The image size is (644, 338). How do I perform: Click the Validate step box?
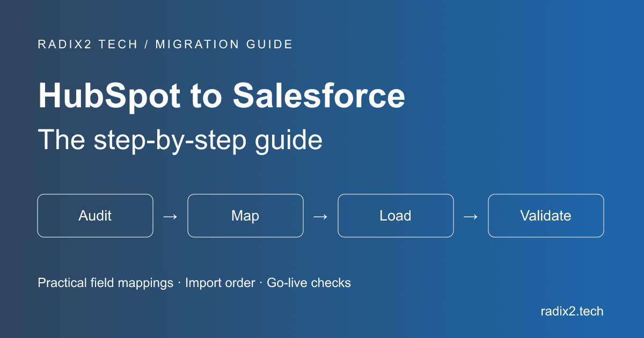tap(546, 216)
